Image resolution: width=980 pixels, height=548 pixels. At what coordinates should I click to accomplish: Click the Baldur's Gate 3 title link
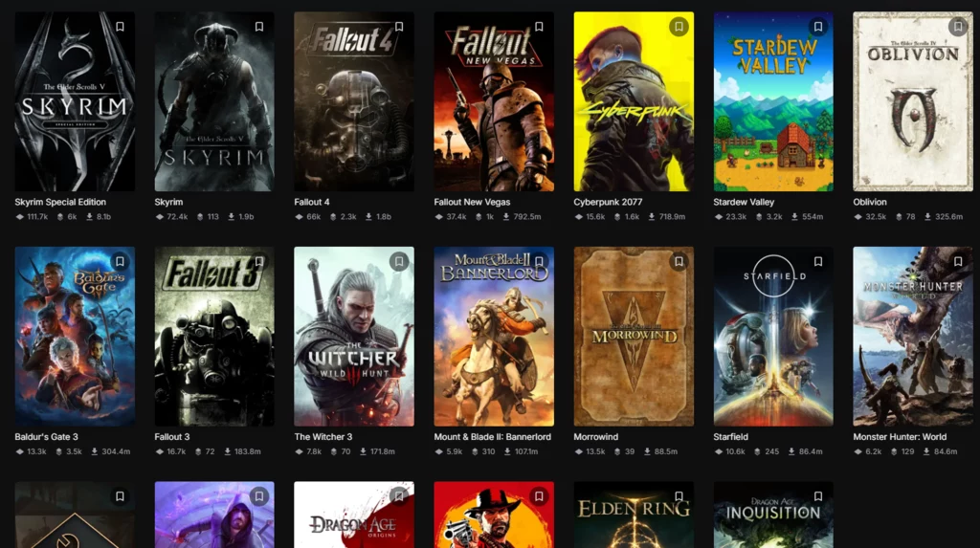click(x=46, y=437)
